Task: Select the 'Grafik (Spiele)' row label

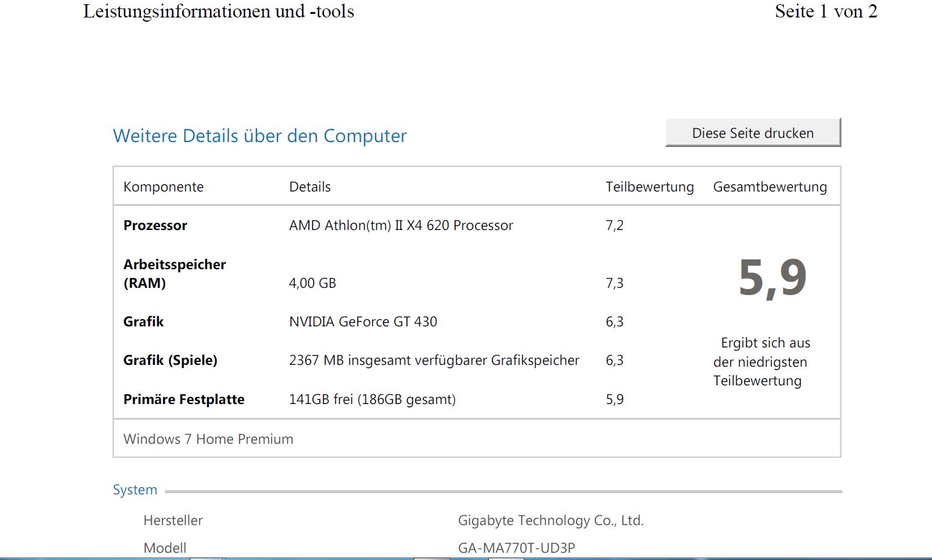Action: (170, 361)
